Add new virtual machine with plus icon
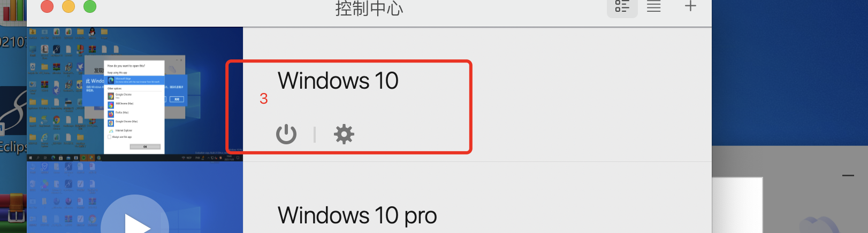 [690, 6]
